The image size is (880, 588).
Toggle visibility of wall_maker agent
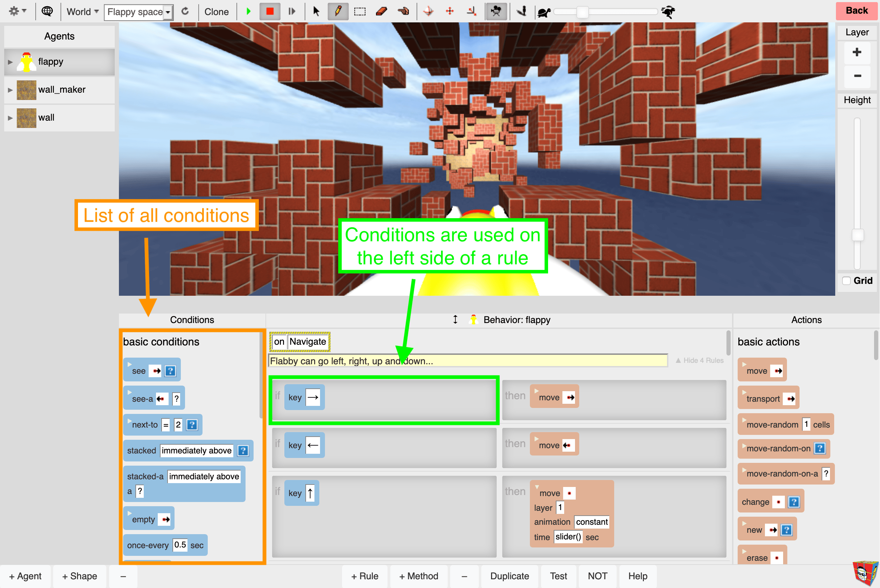coord(10,90)
